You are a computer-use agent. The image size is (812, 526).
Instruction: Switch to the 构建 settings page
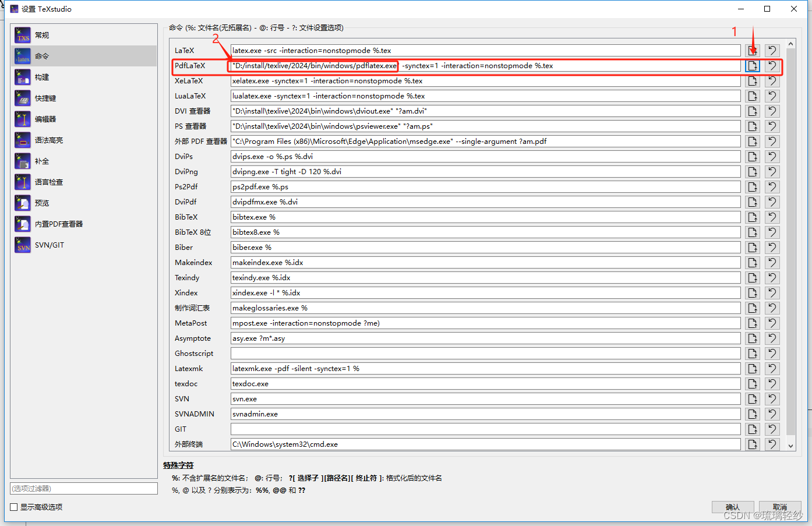(84, 77)
